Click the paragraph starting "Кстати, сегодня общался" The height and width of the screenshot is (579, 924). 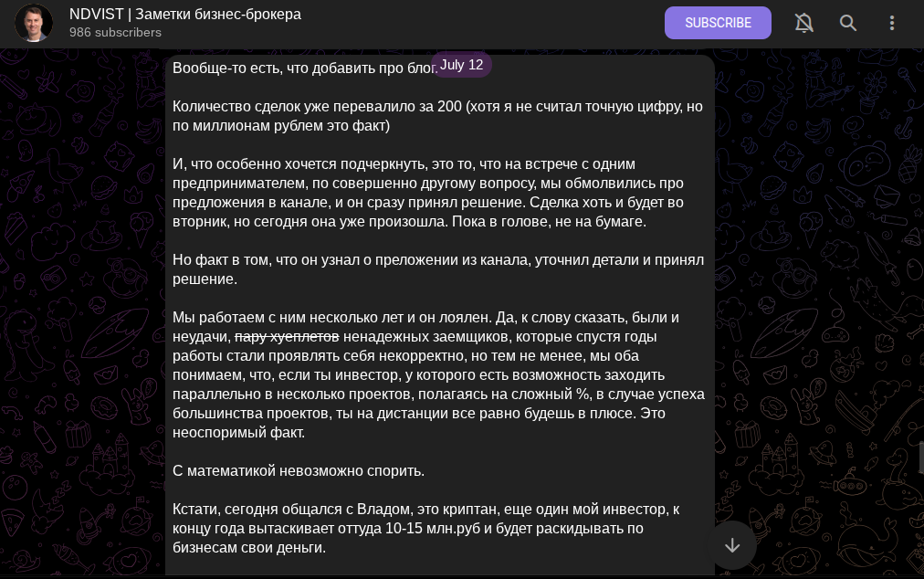point(425,528)
